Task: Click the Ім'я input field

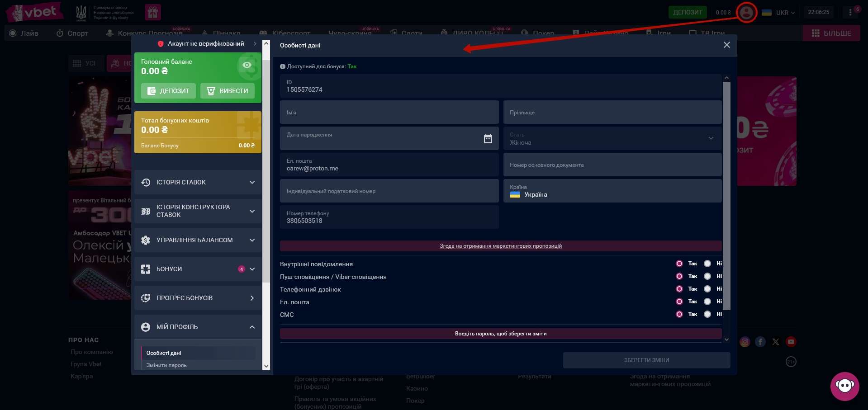Action: pyautogui.click(x=389, y=112)
